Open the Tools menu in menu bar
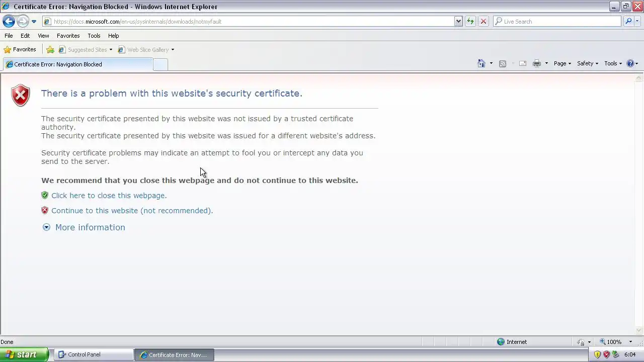644x362 pixels. pyautogui.click(x=94, y=36)
